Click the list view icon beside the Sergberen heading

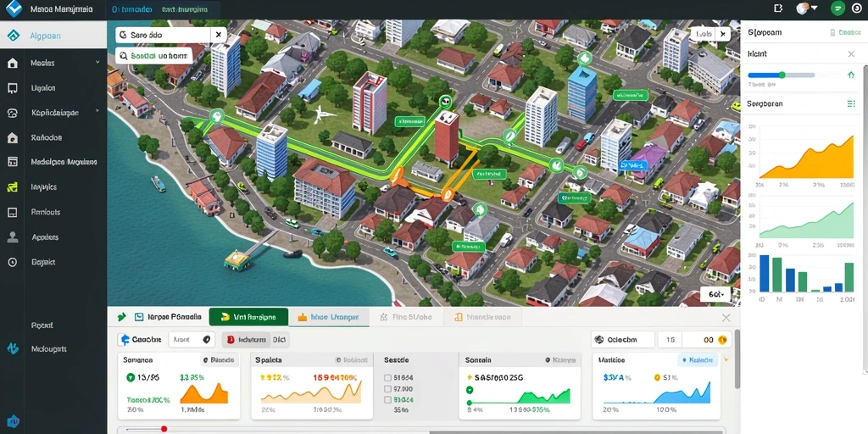pyautogui.click(x=851, y=103)
